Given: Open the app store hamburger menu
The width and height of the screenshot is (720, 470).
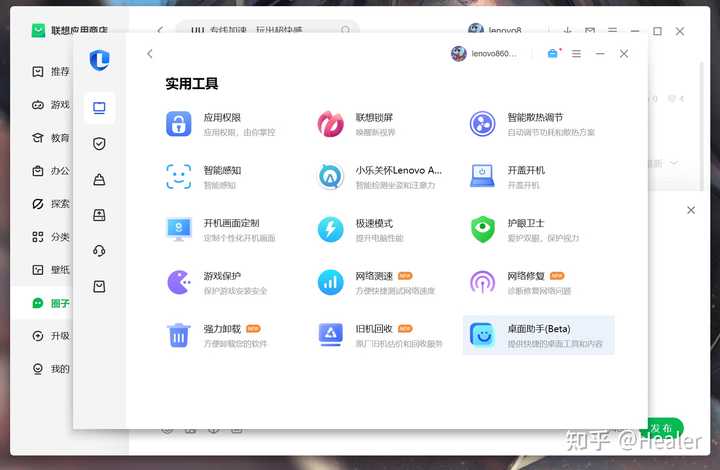Looking at the screenshot, I should [613, 30].
